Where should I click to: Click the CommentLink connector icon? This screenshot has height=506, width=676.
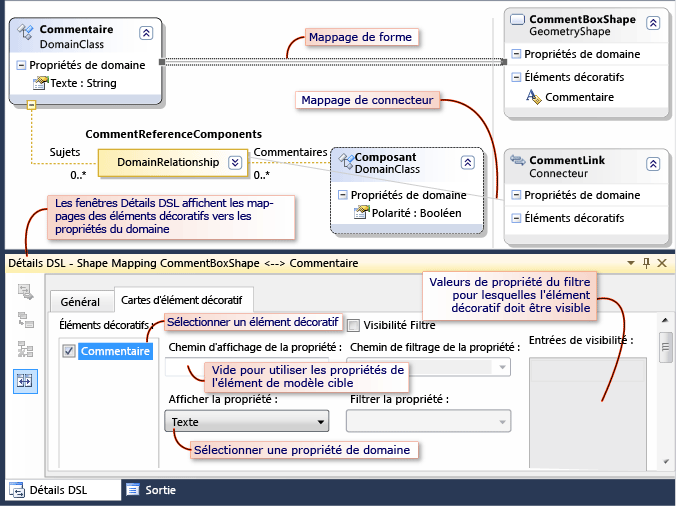[x=518, y=160]
